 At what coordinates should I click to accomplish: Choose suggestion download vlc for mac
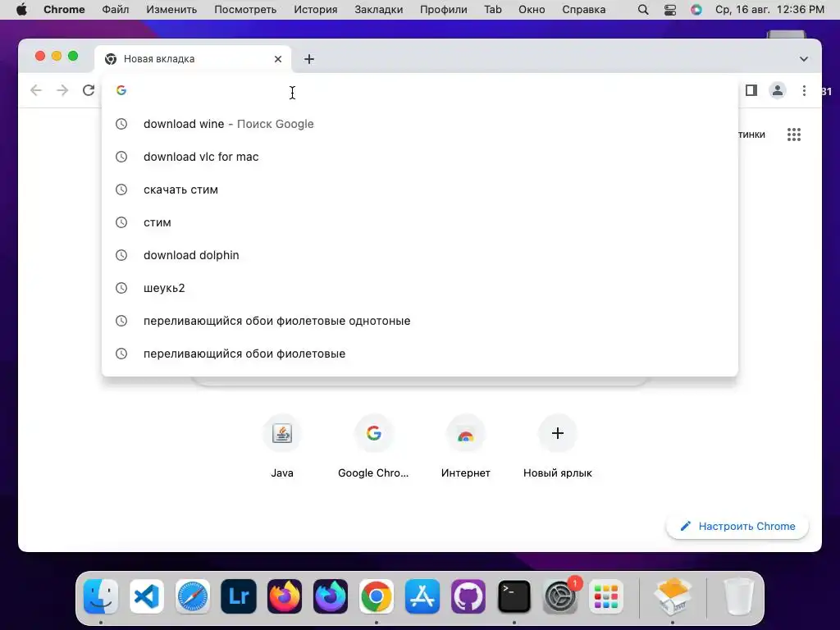coord(420,157)
